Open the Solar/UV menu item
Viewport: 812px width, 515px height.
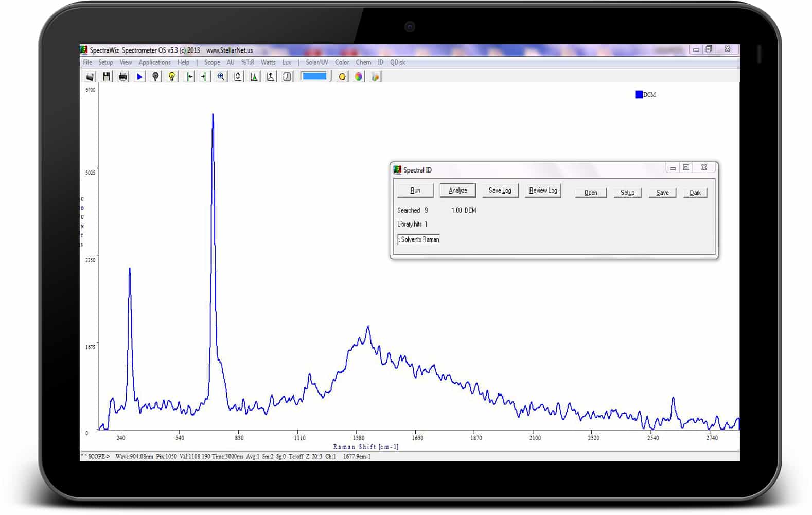316,62
